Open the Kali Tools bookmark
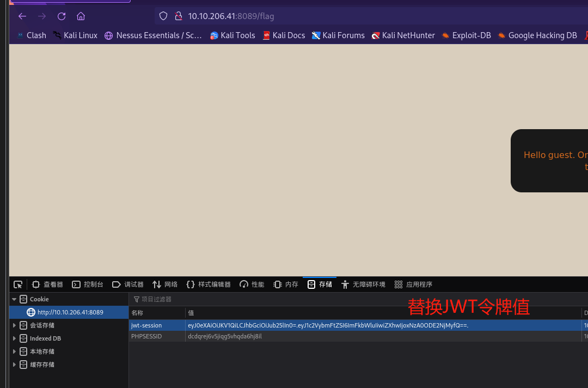 click(x=232, y=35)
